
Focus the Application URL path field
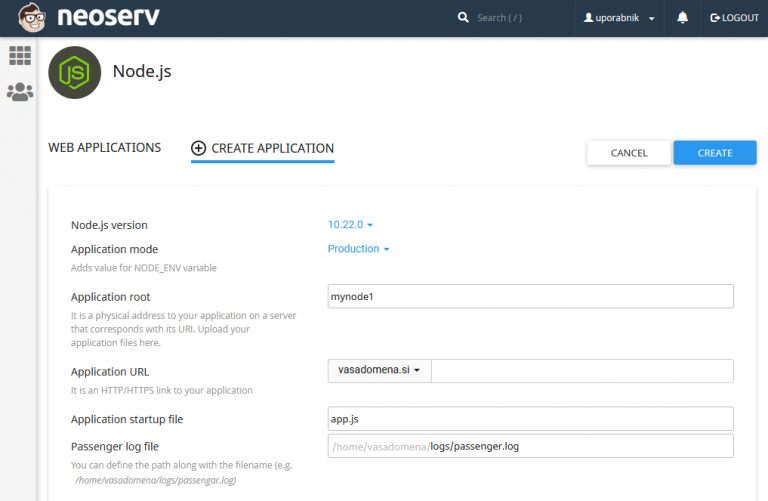pos(582,371)
